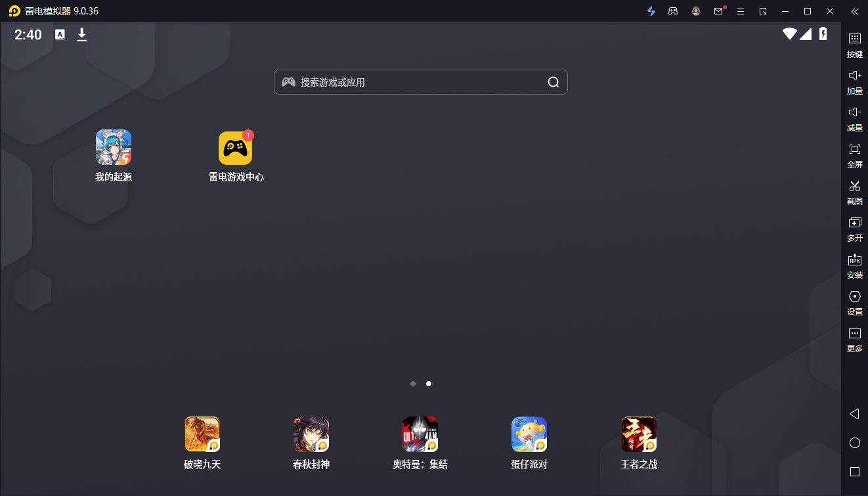Maximize the emulator window
This screenshot has height=496, width=868.
[808, 11]
